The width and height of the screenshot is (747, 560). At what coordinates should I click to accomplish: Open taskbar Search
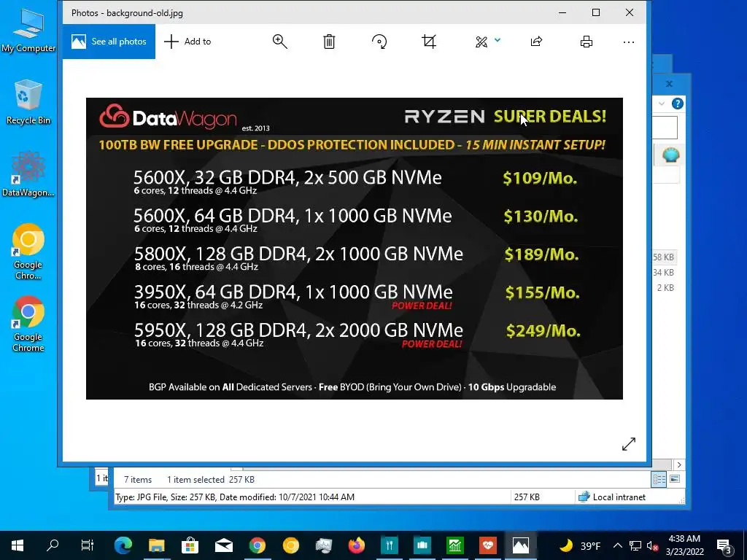point(53,545)
